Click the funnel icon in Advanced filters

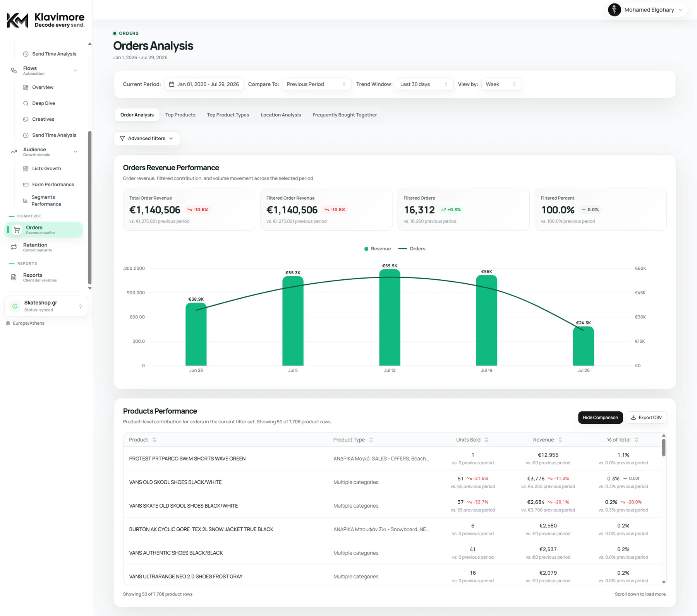pos(122,139)
